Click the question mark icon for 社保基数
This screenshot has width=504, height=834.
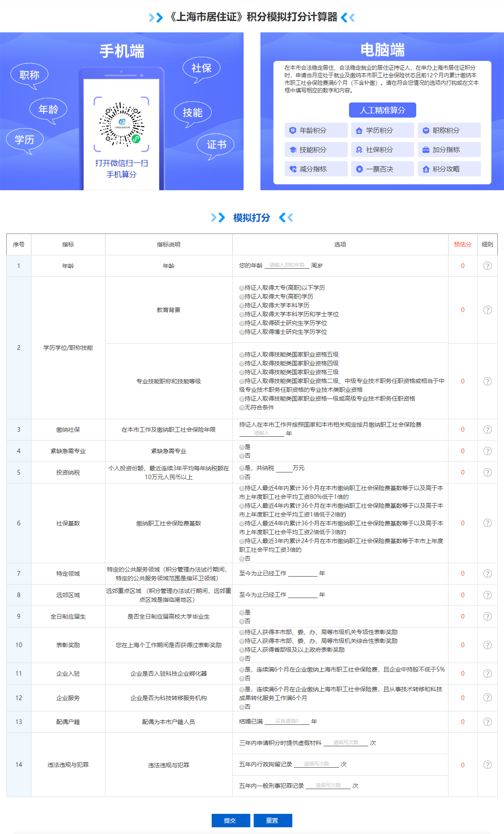[x=487, y=523]
